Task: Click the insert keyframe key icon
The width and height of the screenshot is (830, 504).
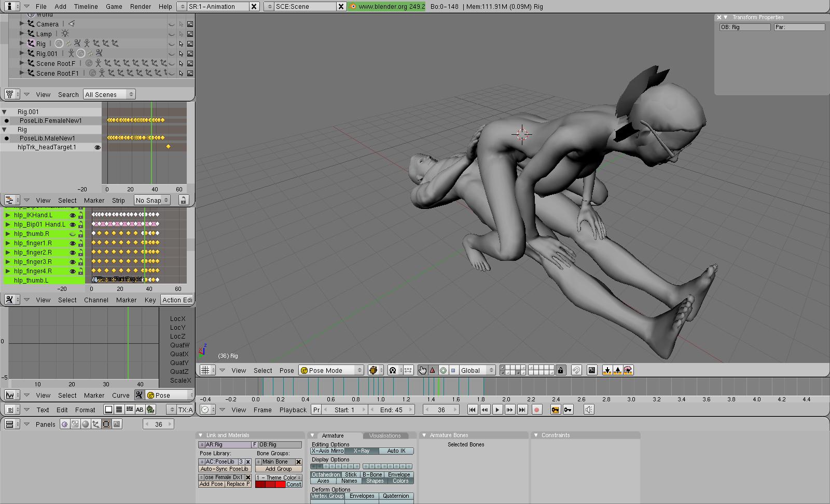Action: click(555, 410)
